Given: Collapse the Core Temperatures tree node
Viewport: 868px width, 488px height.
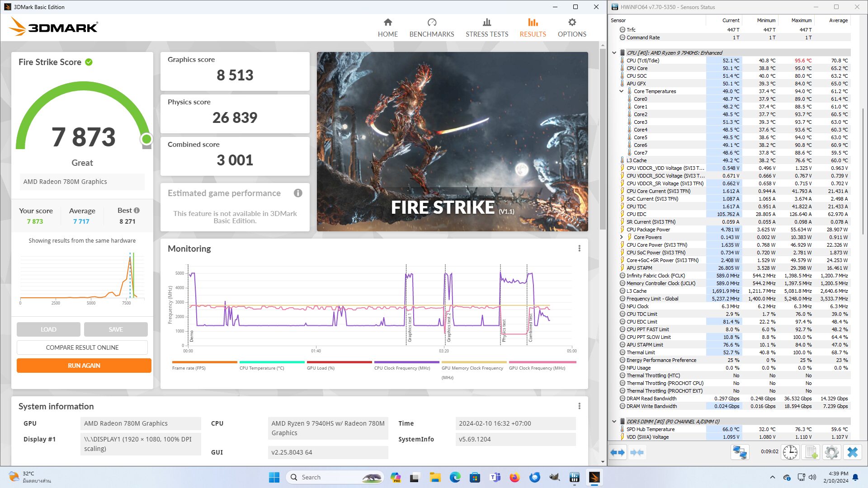Looking at the screenshot, I should [x=621, y=91].
